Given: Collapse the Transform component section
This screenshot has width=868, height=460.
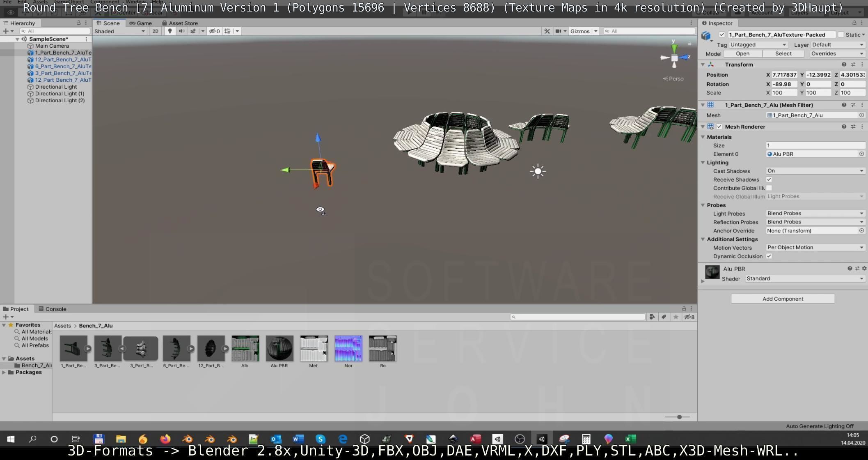Looking at the screenshot, I should (x=703, y=64).
